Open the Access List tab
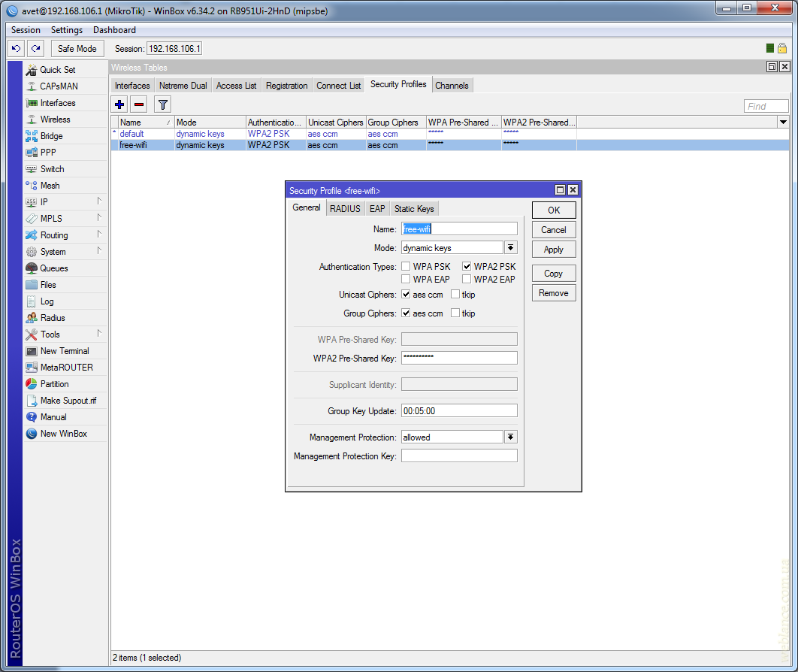The width and height of the screenshot is (798, 672). pos(236,86)
